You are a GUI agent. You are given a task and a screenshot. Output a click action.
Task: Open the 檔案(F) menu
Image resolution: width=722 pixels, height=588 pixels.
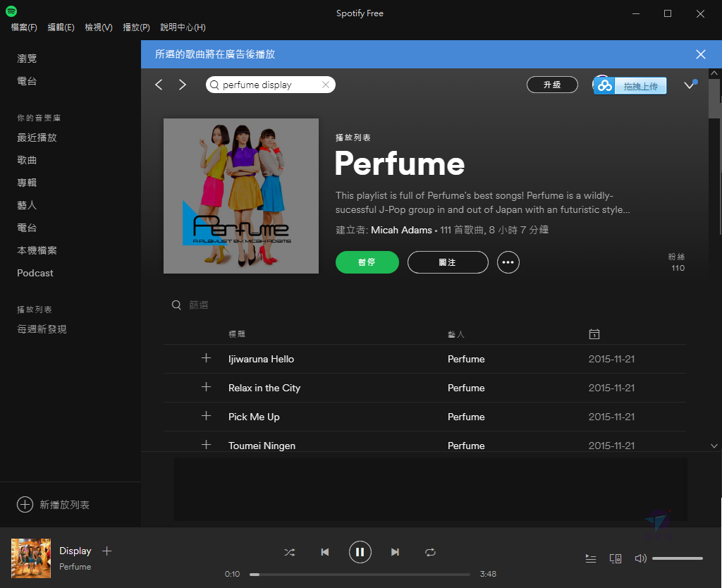pos(24,27)
